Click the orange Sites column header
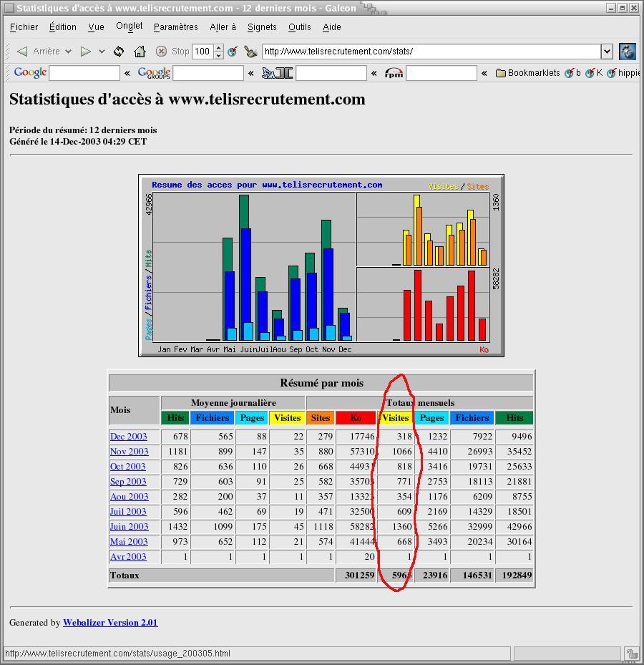 pos(321,418)
